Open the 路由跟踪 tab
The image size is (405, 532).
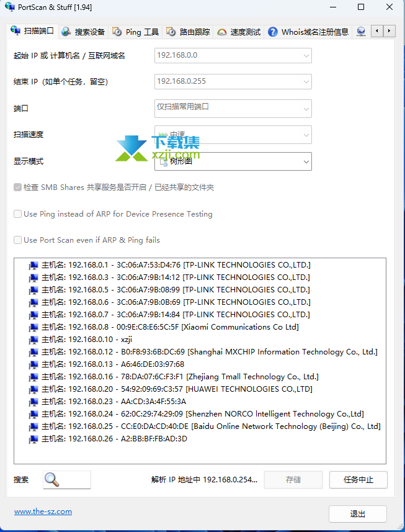coord(188,32)
